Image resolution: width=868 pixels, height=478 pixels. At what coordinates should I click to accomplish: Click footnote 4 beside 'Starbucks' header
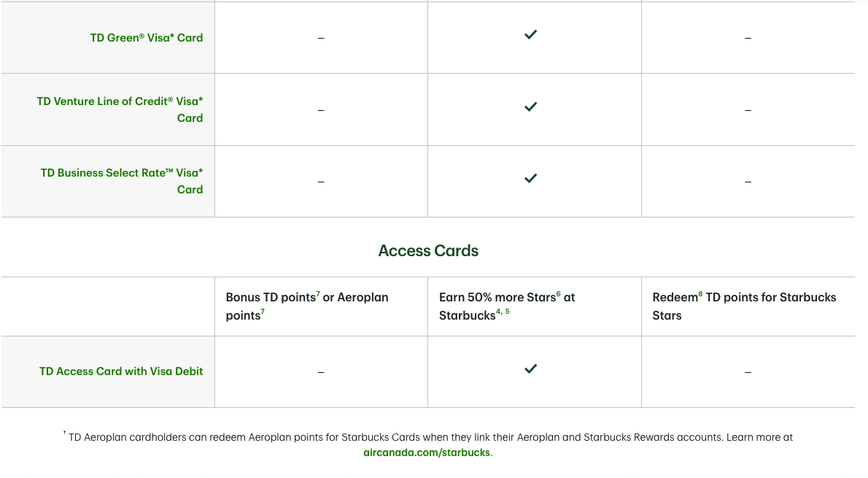pos(499,312)
